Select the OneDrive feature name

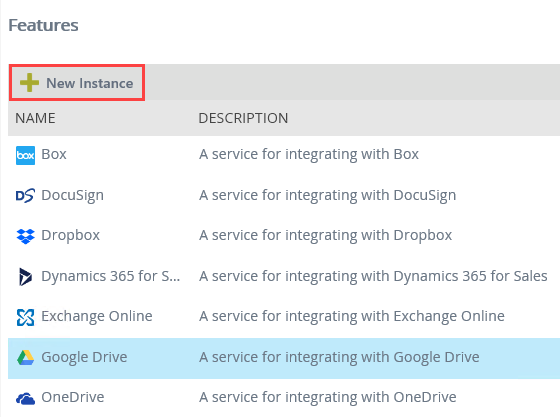click(x=73, y=397)
